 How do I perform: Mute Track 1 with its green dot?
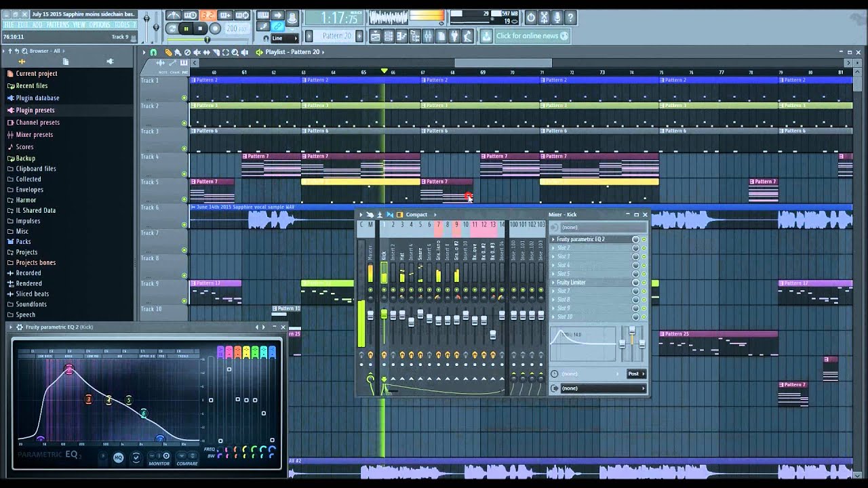(x=184, y=98)
